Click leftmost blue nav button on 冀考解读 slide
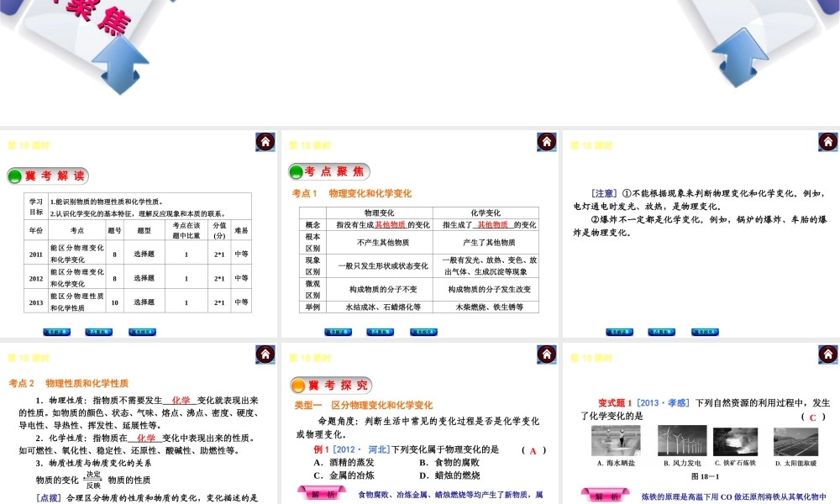 point(57,332)
